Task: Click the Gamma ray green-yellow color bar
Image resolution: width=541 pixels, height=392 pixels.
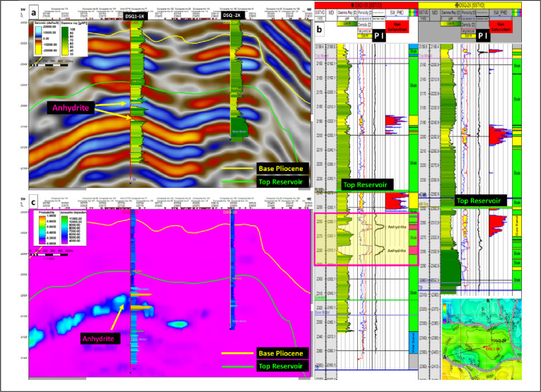Action: (65, 41)
